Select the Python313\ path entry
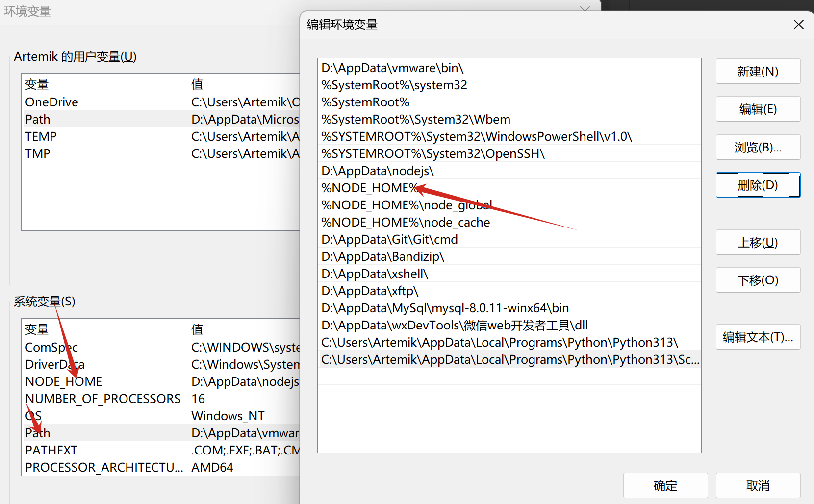 [499, 343]
